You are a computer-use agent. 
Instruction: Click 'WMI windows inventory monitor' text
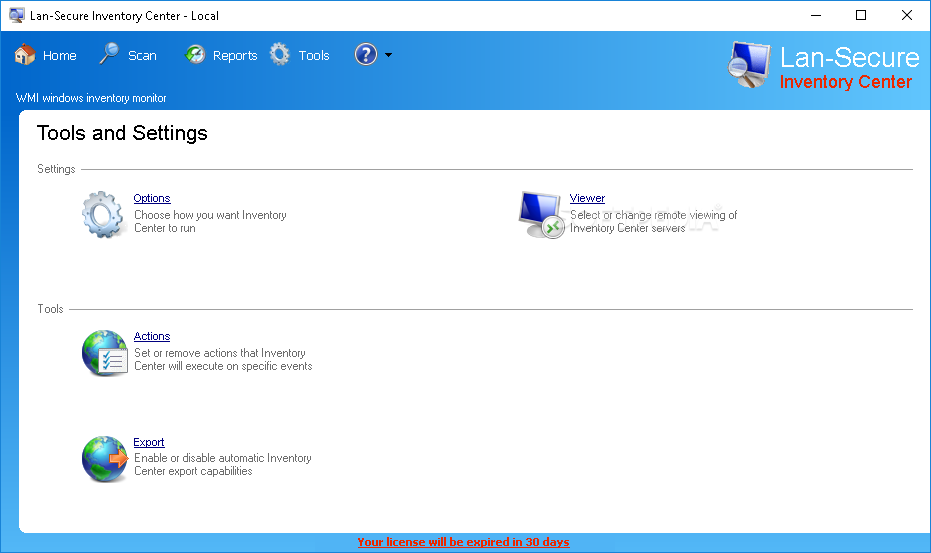tap(91, 98)
